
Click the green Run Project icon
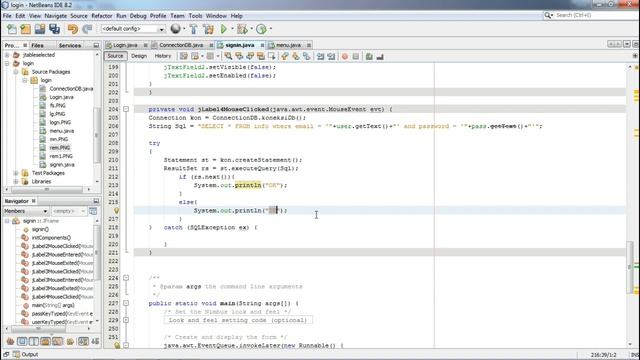[224, 29]
